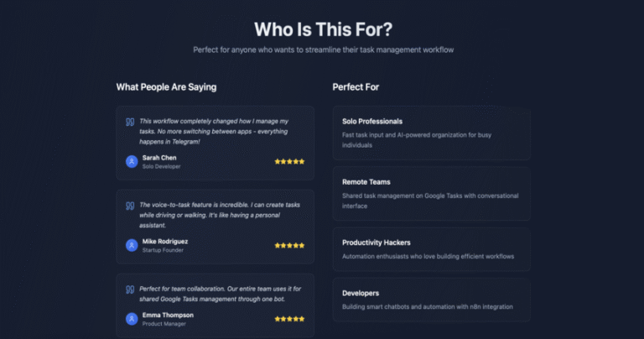Open the Remote Teams card
Viewport: 644px width, 339px height.
tap(431, 194)
